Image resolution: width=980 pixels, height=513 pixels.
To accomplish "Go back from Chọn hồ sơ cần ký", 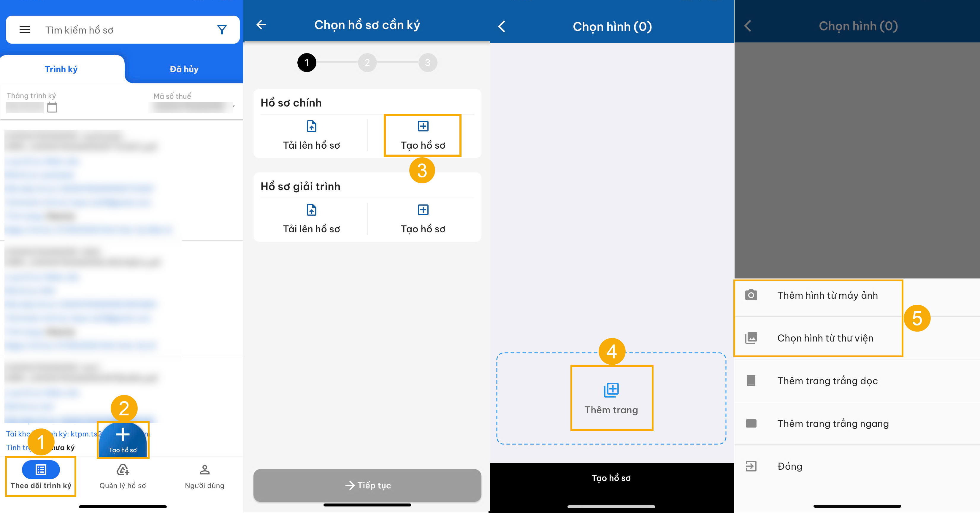I will [261, 25].
